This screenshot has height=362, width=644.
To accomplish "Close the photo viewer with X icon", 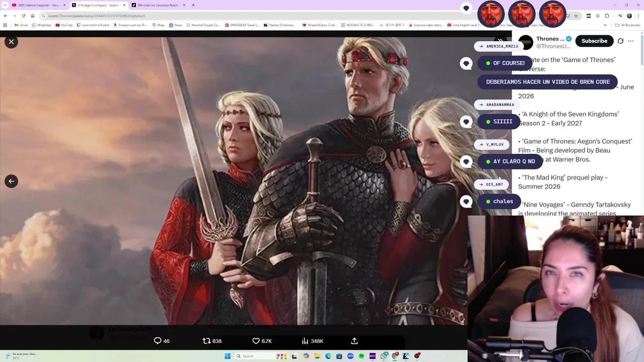I will pos(11,42).
